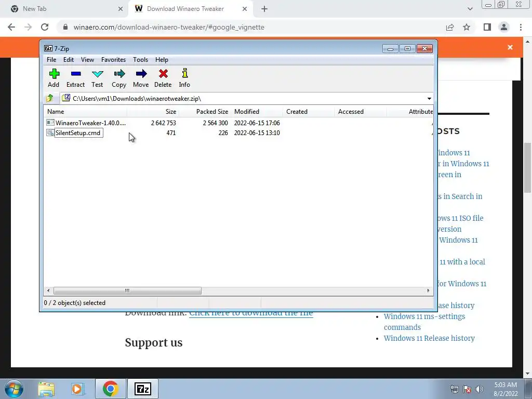The width and height of the screenshot is (532, 399).
Task: Click the download the file link
Action: pos(251,313)
